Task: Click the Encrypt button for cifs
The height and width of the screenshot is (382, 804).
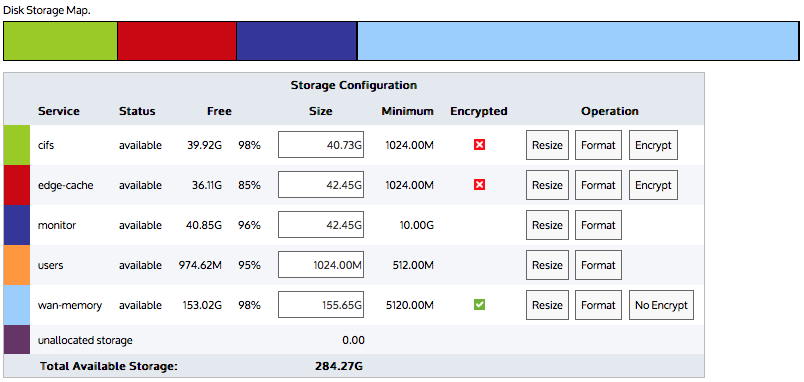Action: tap(653, 145)
